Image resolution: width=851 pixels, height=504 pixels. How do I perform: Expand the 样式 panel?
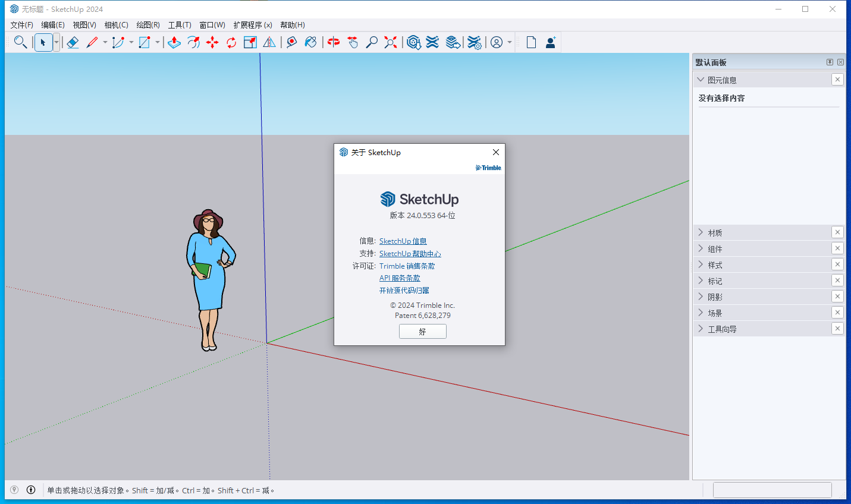pyautogui.click(x=701, y=264)
